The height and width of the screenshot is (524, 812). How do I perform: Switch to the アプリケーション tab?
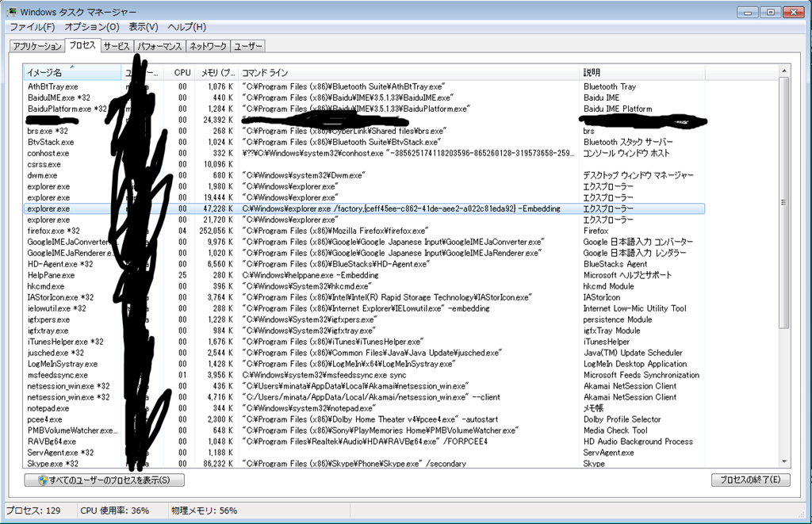click(x=37, y=46)
